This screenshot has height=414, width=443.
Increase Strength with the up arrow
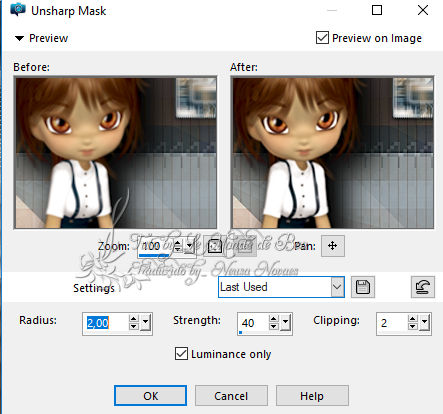274,319
